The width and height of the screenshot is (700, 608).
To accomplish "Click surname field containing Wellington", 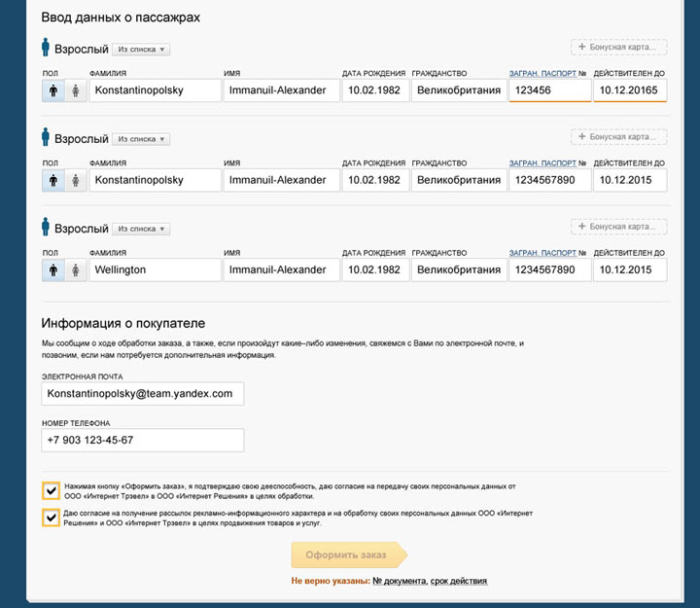I will (x=155, y=269).
